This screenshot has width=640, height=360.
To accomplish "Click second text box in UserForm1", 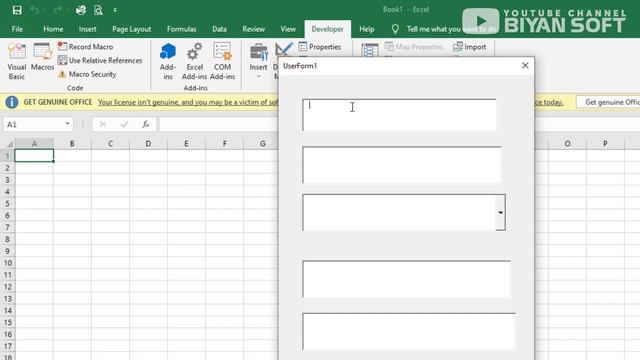I will tap(402, 165).
